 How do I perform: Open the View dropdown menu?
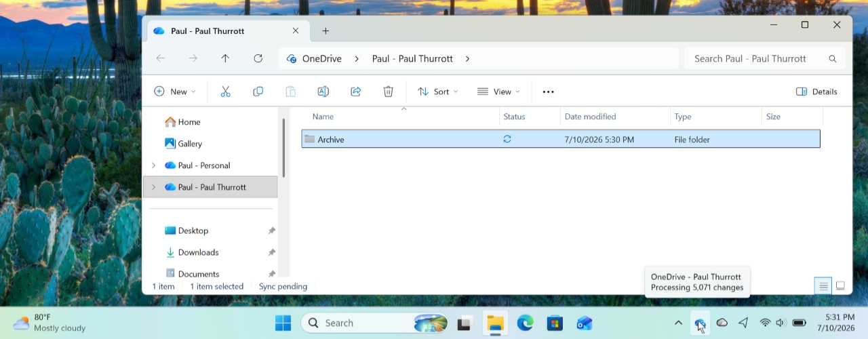click(498, 92)
